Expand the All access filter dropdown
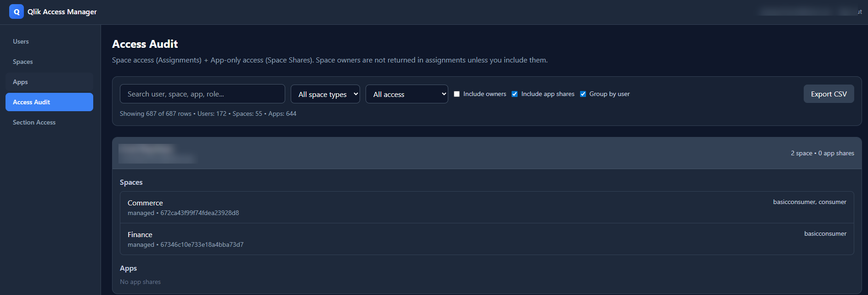The width and height of the screenshot is (868, 295). (406, 94)
